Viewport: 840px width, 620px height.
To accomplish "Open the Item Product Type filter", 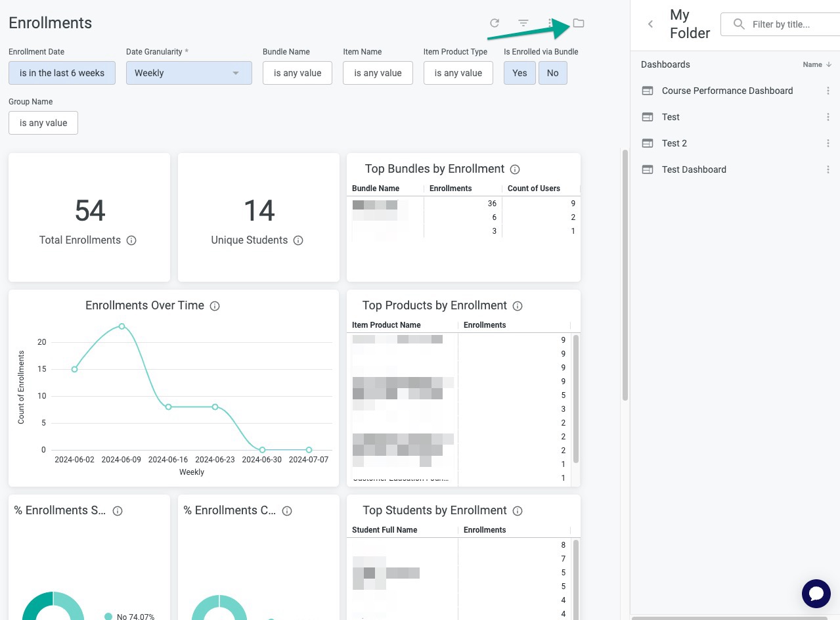I will [458, 73].
